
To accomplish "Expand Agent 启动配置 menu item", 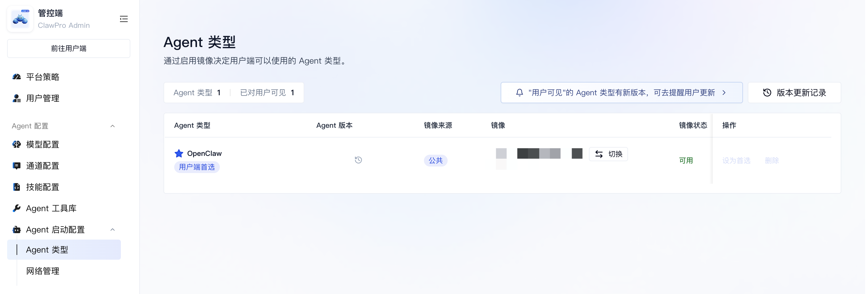I will tap(64, 230).
